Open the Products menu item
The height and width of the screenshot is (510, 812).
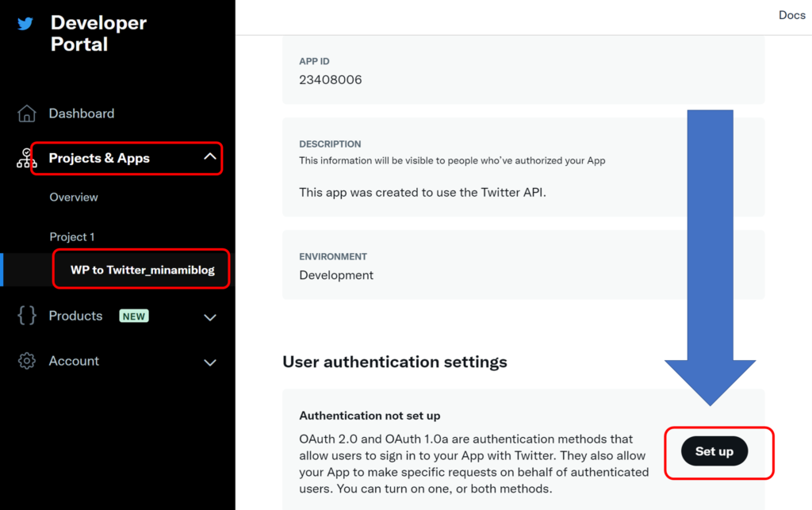75,316
